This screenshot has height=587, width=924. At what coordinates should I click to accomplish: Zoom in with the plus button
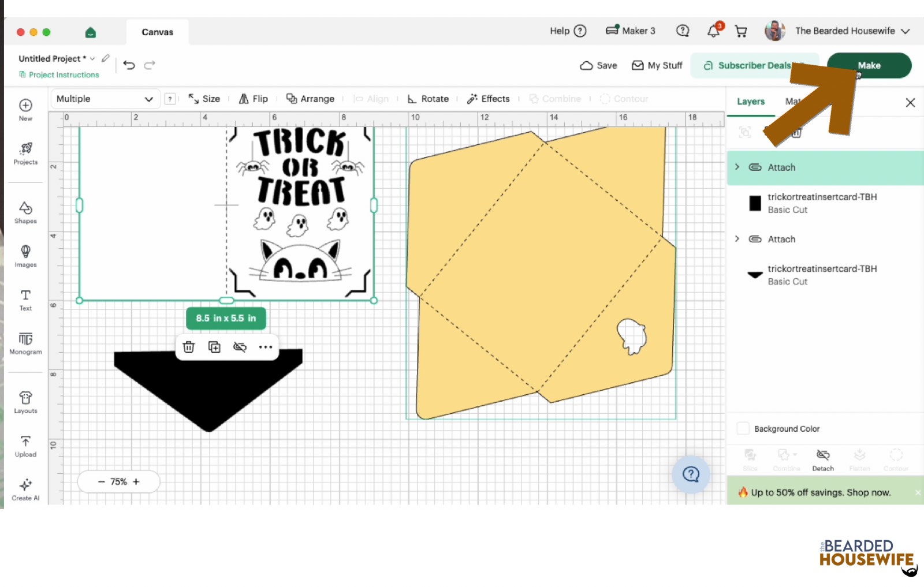pos(136,481)
